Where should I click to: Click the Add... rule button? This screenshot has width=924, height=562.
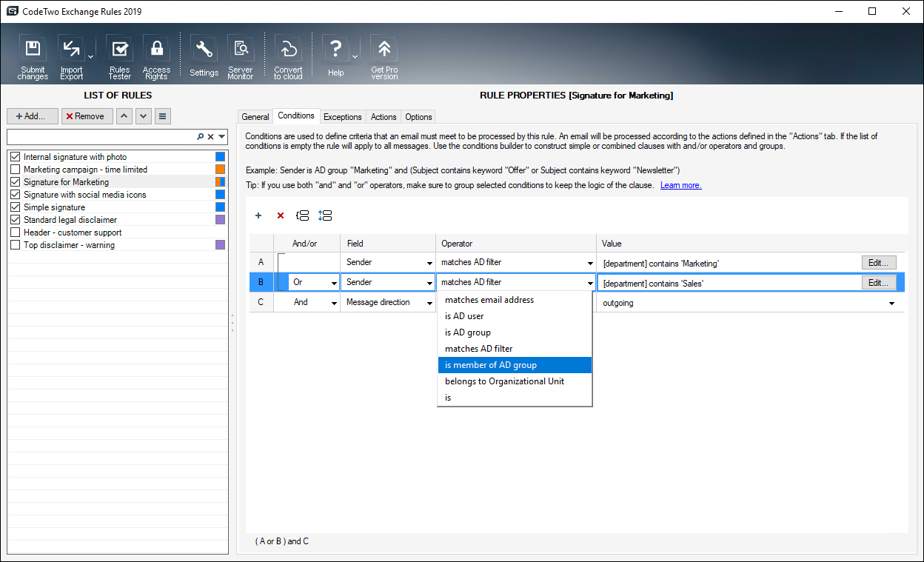point(33,116)
